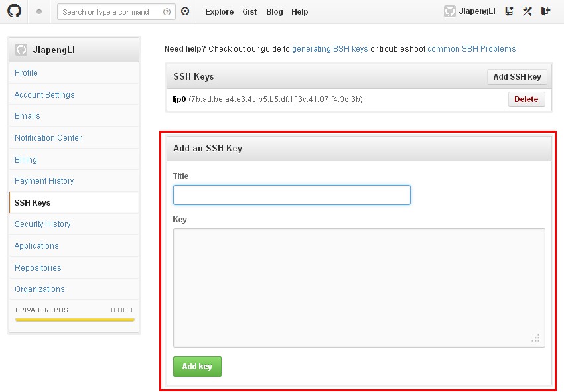This screenshot has height=392, width=564.
Task: Delete the ljp0 SSH key
Action: tap(526, 99)
